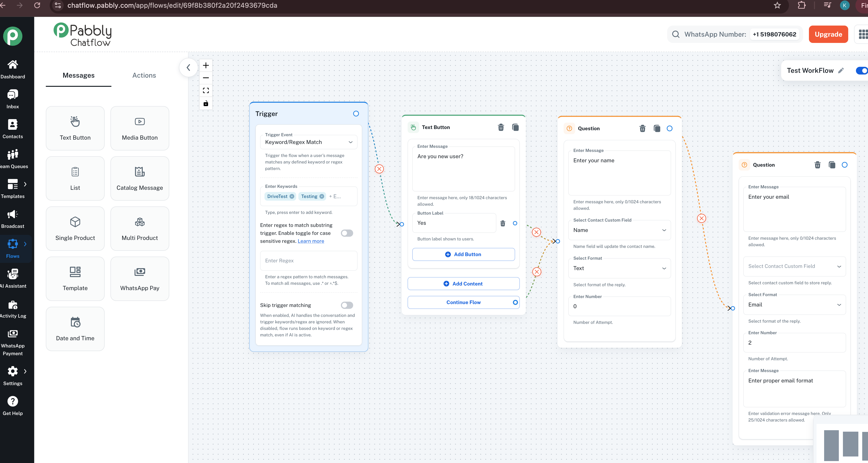Screen dimensions: 868x463
Task: Go to Contacts in sidebar
Action: tap(13, 129)
